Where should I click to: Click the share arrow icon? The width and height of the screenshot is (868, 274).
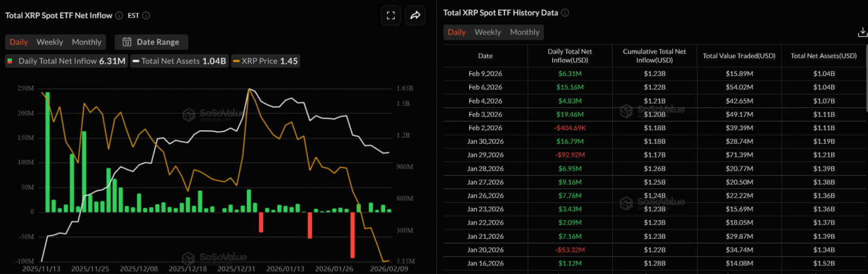click(415, 16)
